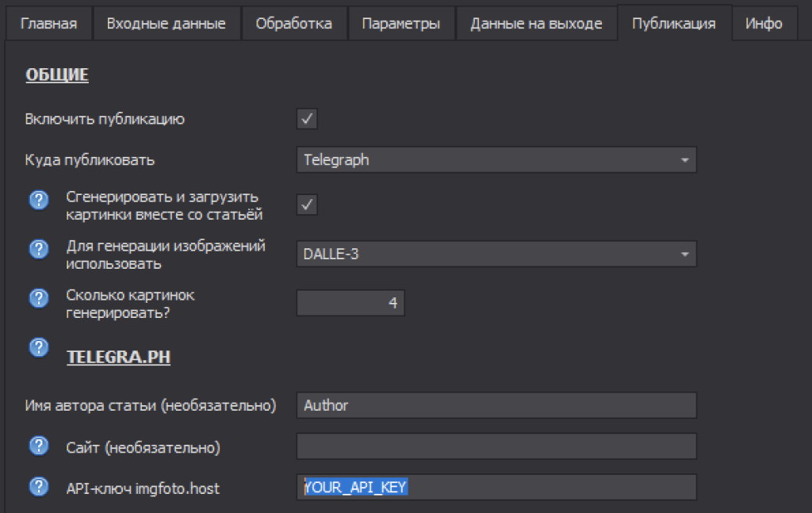Uncheck generate and upload images checkbox

click(307, 205)
